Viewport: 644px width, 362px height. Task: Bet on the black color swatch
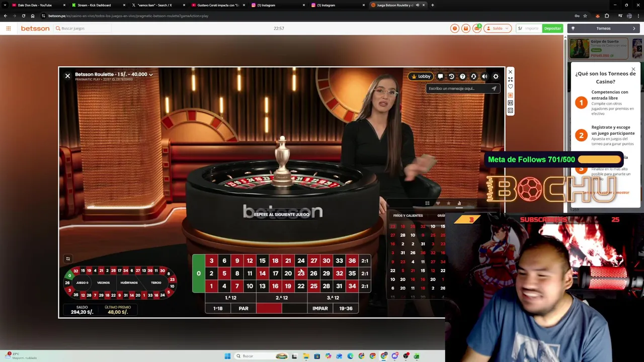(x=295, y=308)
